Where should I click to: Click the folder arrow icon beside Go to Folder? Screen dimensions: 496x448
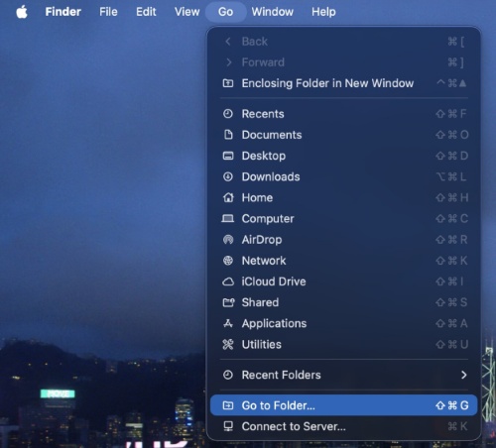click(228, 405)
